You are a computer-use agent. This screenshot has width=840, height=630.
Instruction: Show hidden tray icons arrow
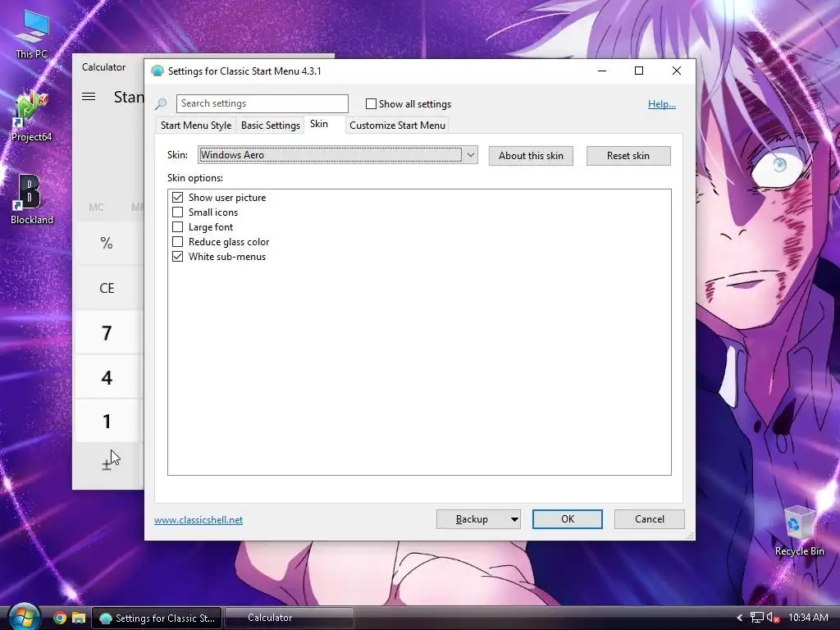(740, 618)
